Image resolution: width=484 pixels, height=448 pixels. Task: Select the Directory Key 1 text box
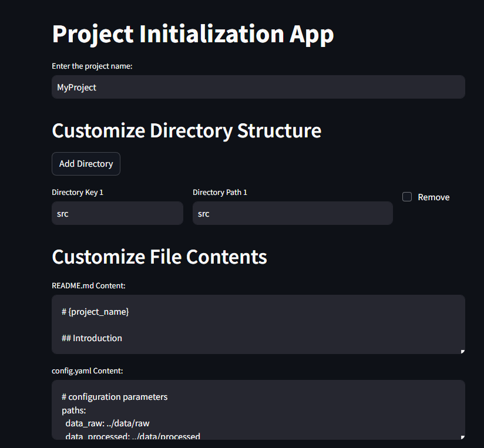[117, 213]
